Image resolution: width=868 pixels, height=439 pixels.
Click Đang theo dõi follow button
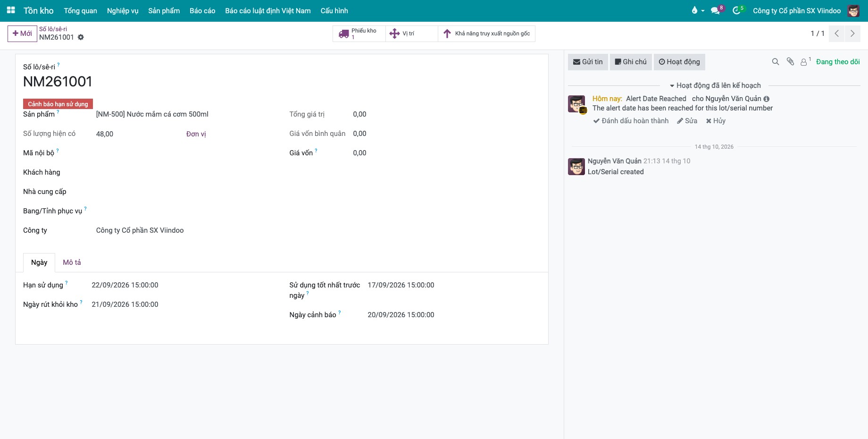(x=838, y=62)
